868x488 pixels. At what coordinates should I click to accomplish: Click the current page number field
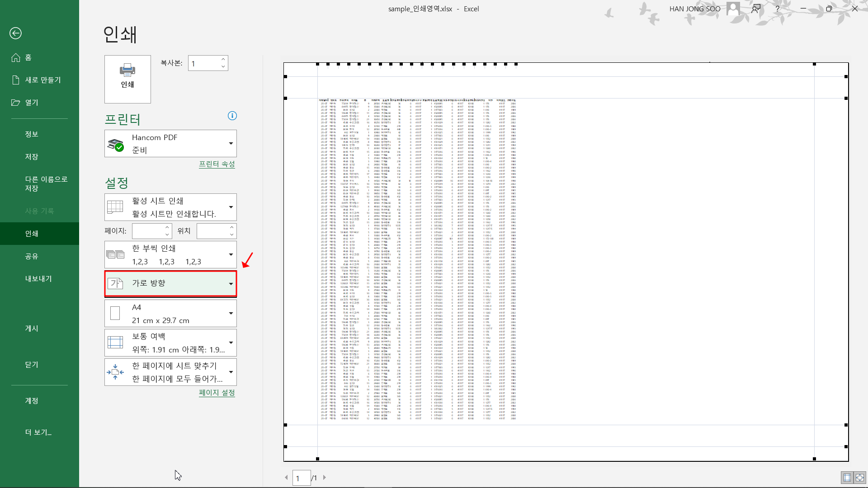[302, 478]
